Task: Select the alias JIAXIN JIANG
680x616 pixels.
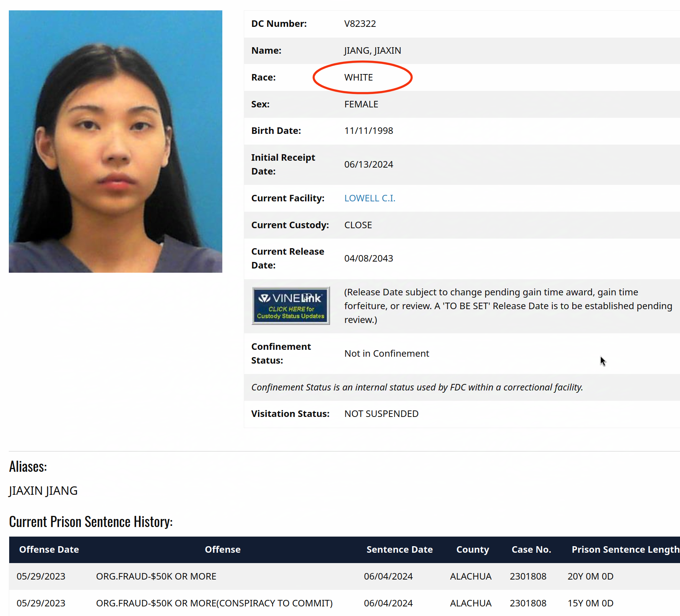Action: coord(43,491)
